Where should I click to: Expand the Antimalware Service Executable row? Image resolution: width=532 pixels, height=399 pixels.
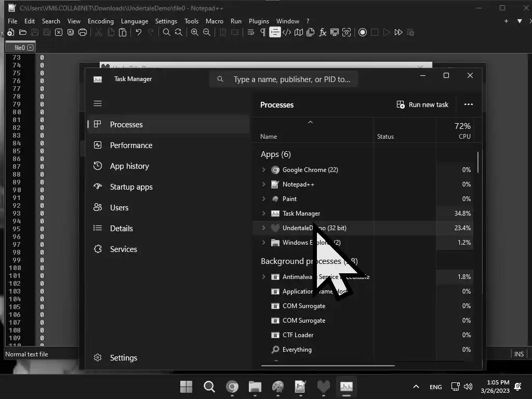(263, 277)
